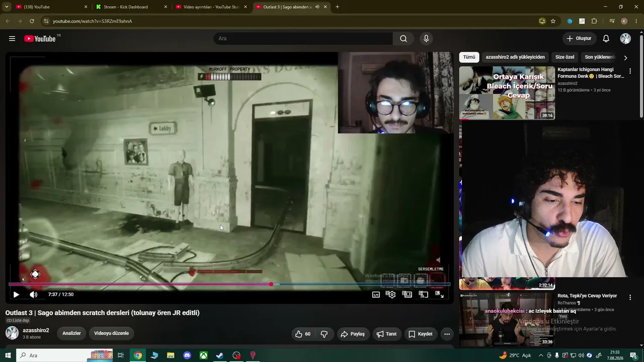
Task: Open the Kaptanlar Ichigonun video title
Action: [591, 73]
